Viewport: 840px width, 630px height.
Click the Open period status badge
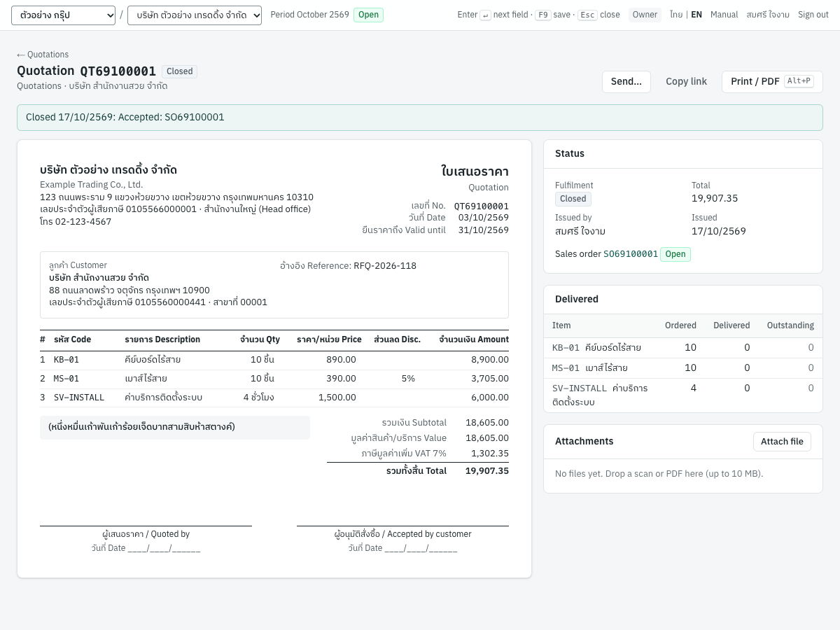368,15
